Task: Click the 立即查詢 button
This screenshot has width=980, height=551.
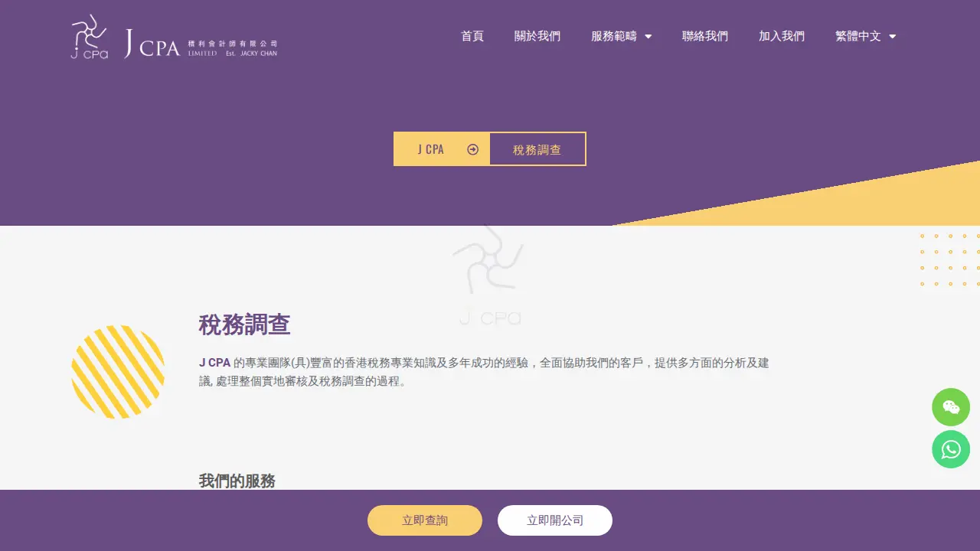Action: [x=425, y=520]
